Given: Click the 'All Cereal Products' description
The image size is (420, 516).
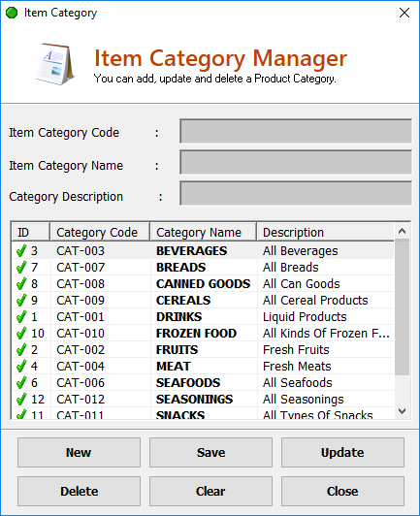Looking at the screenshot, I should click(315, 301).
